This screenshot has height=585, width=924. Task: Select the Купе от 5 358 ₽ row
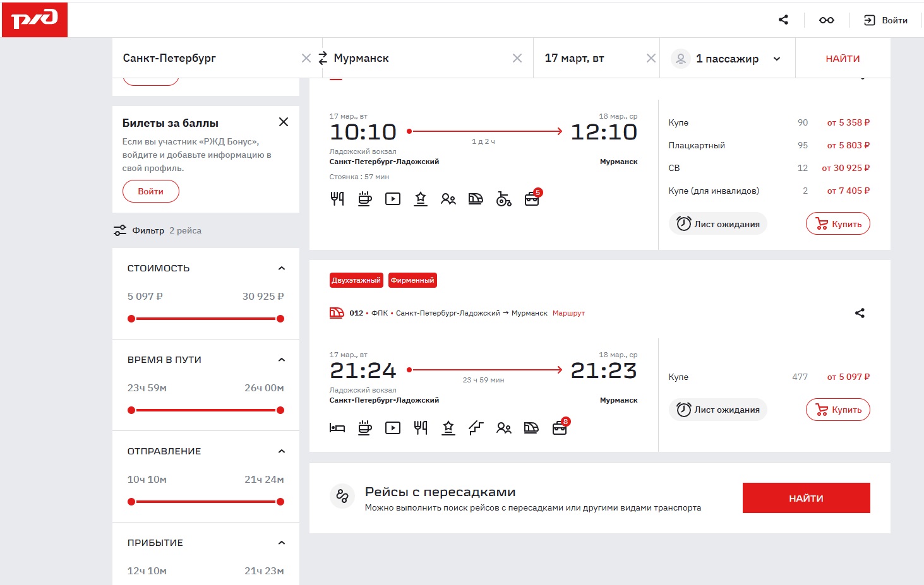pos(769,122)
